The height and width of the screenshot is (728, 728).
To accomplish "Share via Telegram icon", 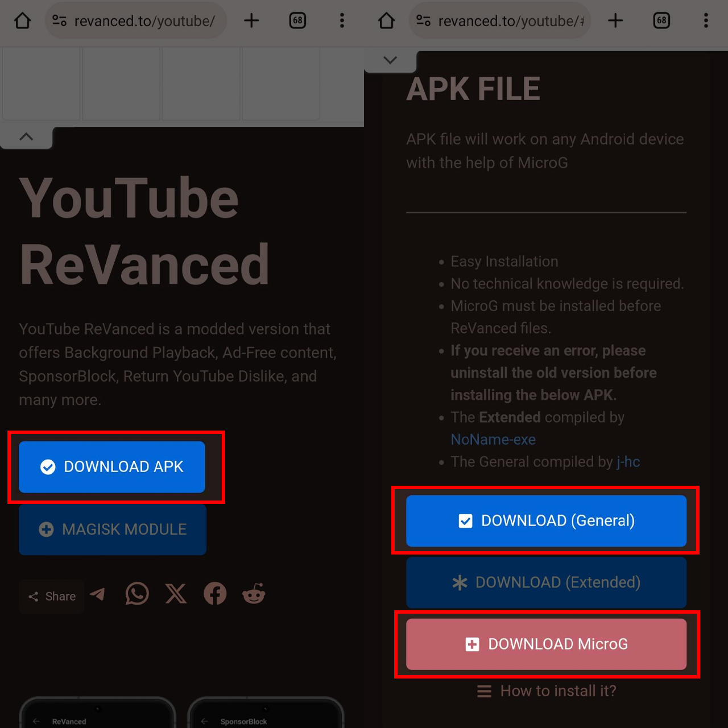I will point(98,594).
